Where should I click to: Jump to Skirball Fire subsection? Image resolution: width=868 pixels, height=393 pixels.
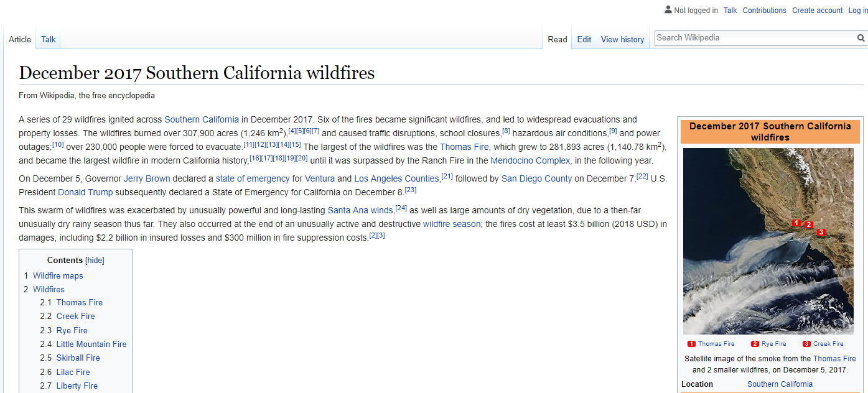[x=78, y=358]
